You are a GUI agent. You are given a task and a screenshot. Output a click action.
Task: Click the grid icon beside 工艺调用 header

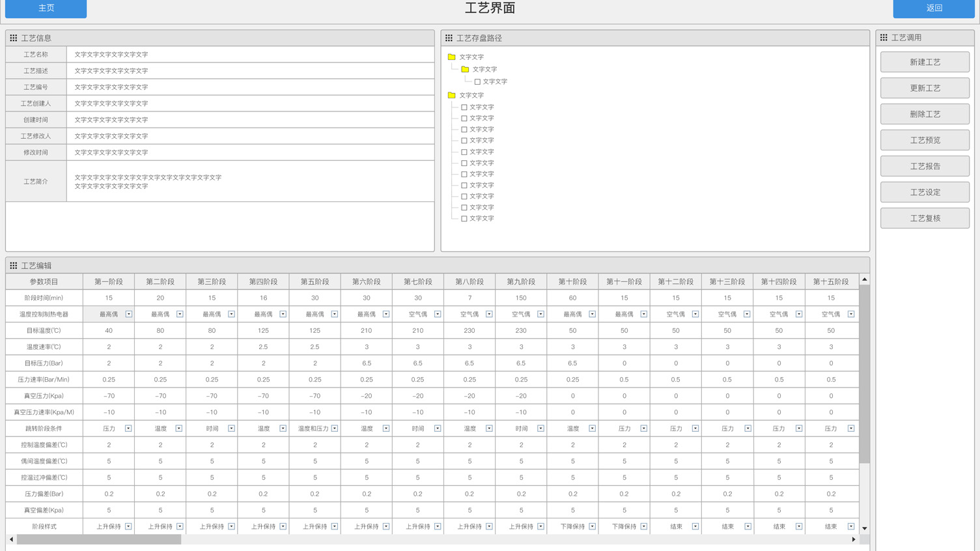point(884,38)
